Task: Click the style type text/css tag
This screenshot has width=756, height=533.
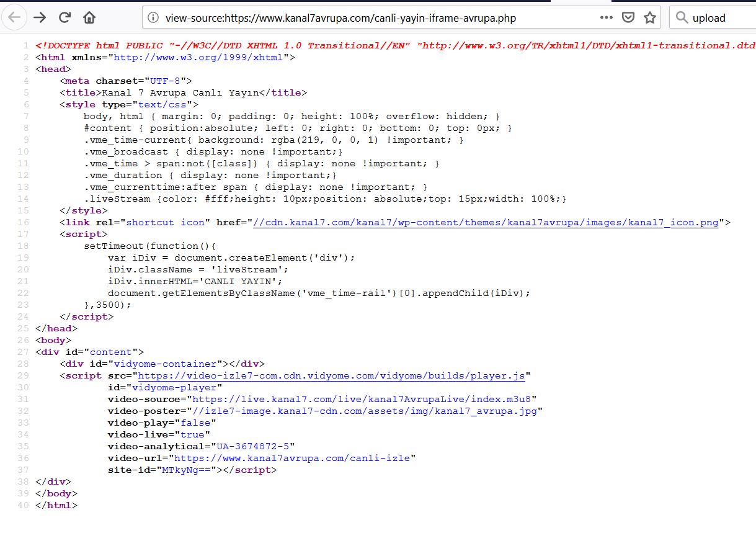Action: click(129, 104)
